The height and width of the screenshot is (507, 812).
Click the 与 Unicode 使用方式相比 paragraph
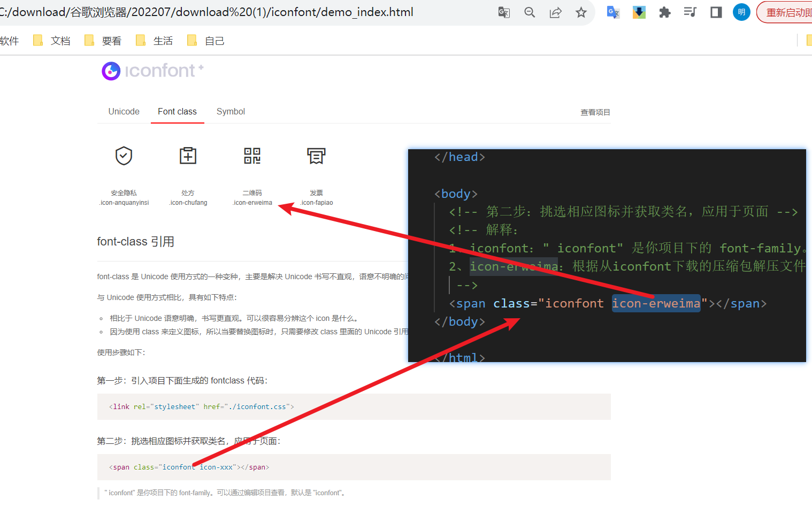click(167, 297)
